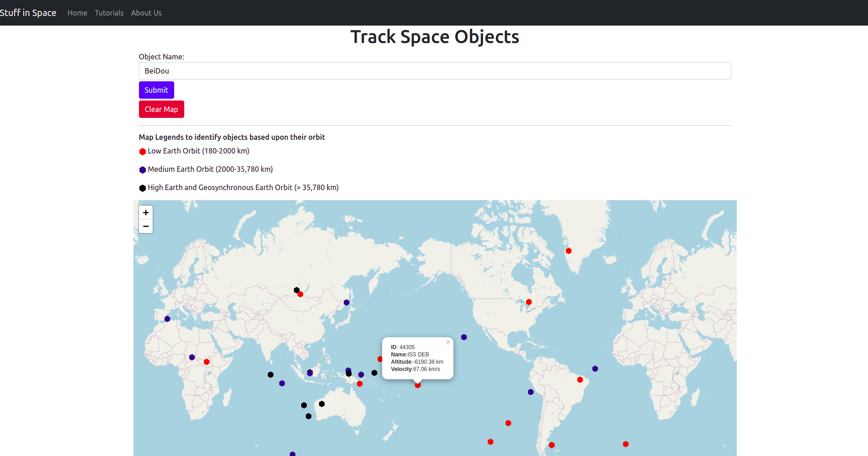Click the Velocity value in popup
Screen dimensions: 868x456
coord(426,369)
